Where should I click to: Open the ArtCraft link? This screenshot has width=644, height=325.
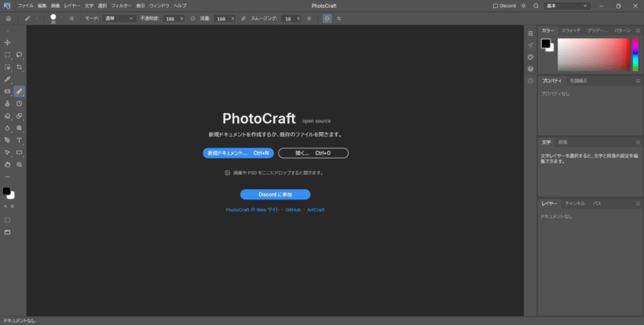[316, 210]
